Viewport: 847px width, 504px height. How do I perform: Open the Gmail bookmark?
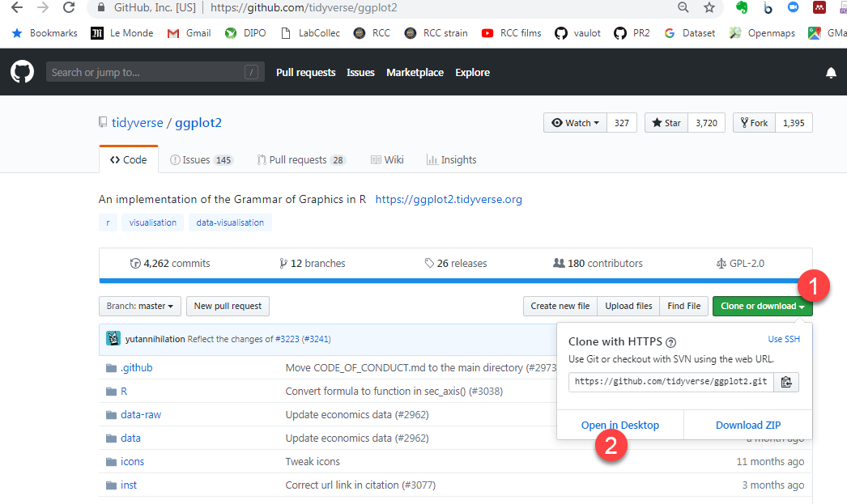tap(189, 33)
